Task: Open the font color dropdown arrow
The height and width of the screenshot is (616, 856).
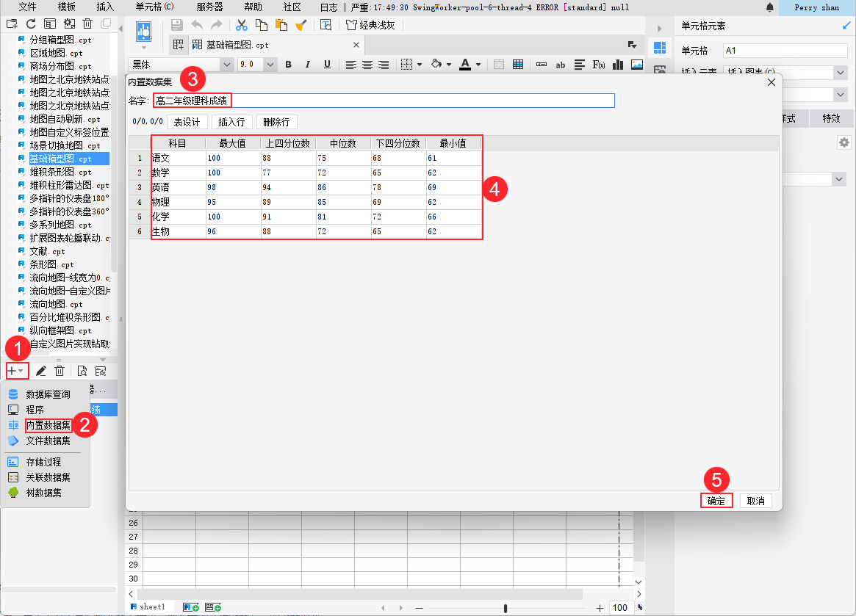Action: coord(478,65)
